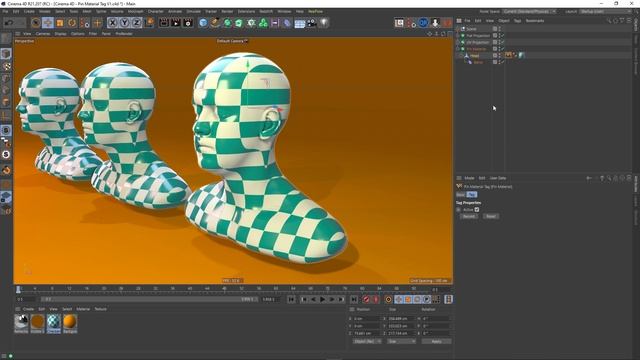Screen dimensions: 640x360
Task: Click the Play Forward button
Action: 322,300
